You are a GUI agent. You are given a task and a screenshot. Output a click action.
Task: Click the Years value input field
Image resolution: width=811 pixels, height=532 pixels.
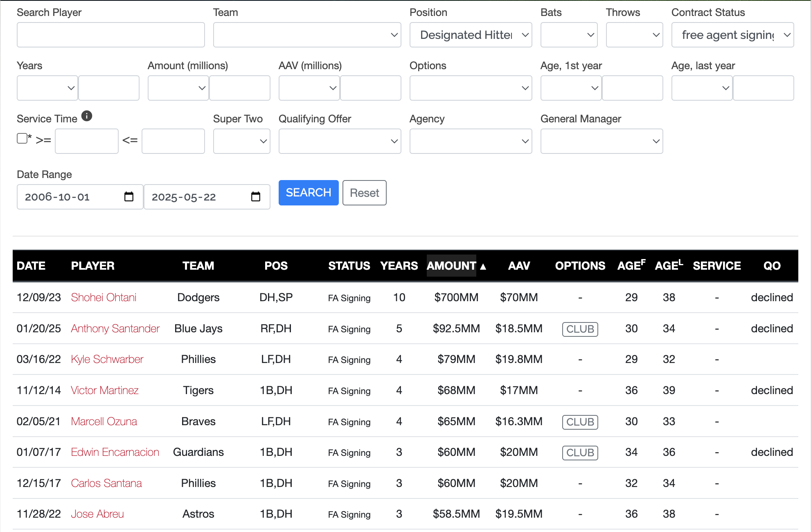109,88
